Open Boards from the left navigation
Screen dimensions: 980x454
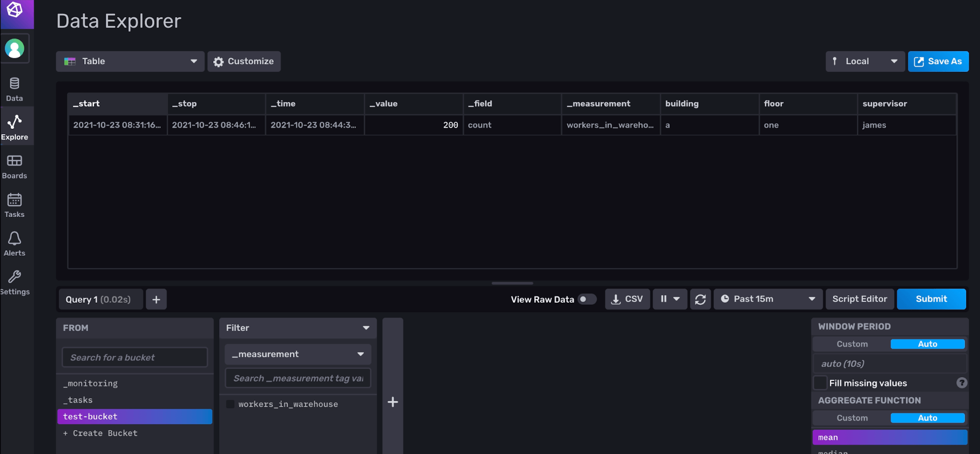(14, 166)
